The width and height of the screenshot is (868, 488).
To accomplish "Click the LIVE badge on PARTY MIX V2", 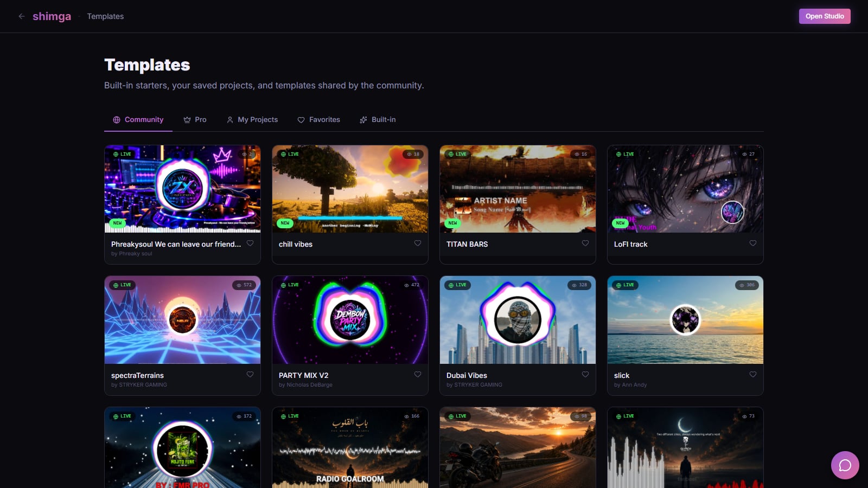I will (x=290, y=285).
